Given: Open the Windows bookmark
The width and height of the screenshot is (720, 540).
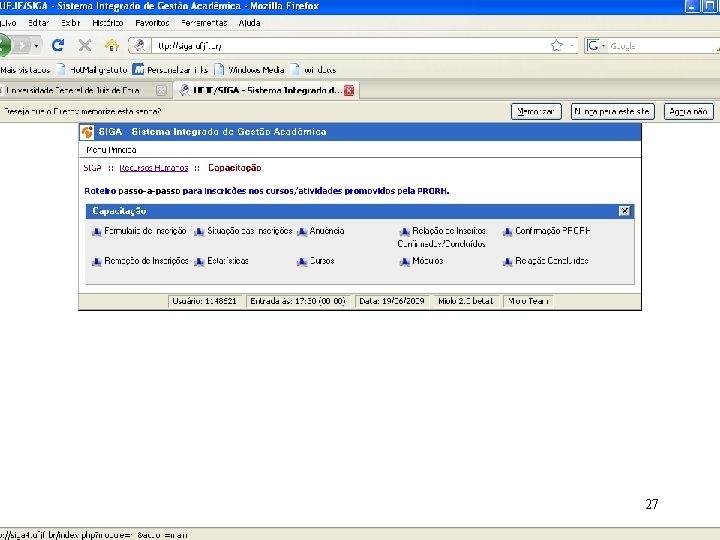Looking at the screenshot, I should point(313,70).
